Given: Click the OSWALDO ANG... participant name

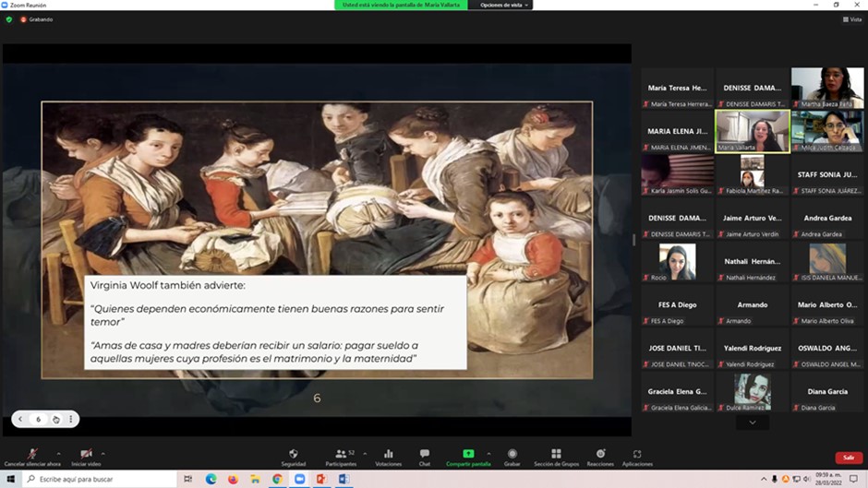Looking at the screenshot, I should (x=827, y=348).
